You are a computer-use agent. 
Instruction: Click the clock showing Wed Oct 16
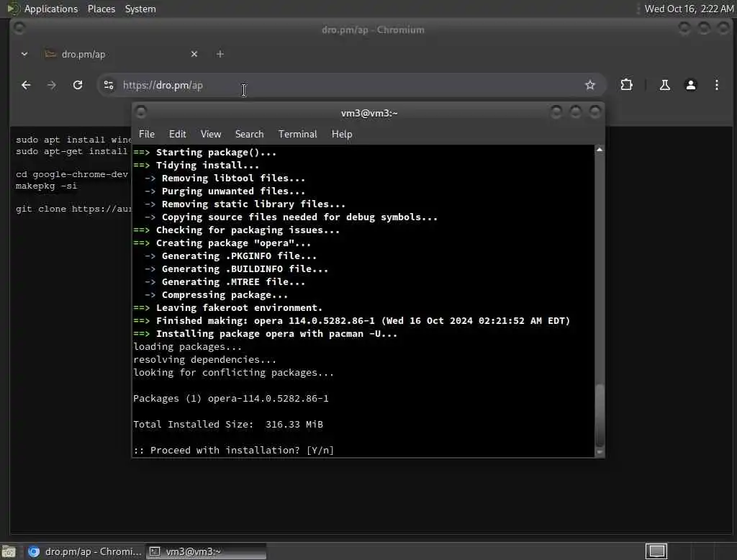[688, 9]
